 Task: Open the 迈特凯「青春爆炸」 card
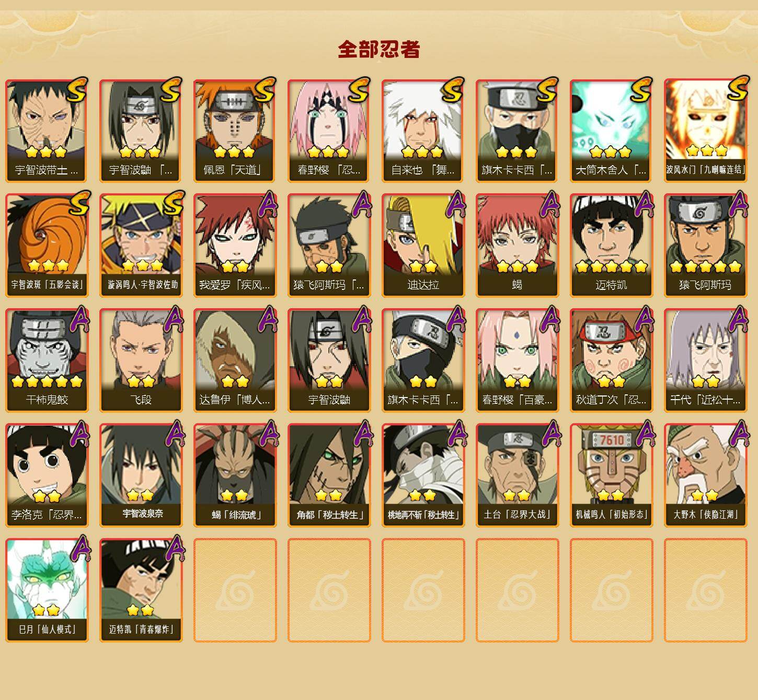pos(141,590)
